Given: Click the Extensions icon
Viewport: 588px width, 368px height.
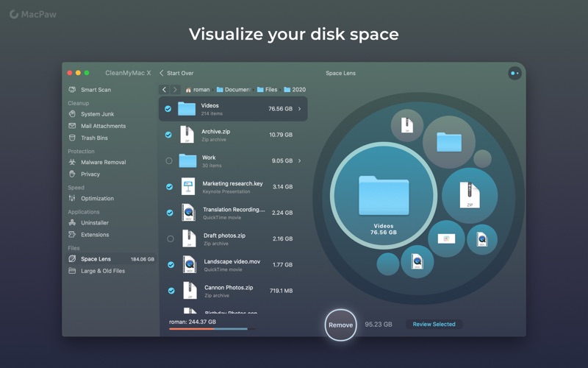Looking at the screenshot, I should [x=72, y=234].
